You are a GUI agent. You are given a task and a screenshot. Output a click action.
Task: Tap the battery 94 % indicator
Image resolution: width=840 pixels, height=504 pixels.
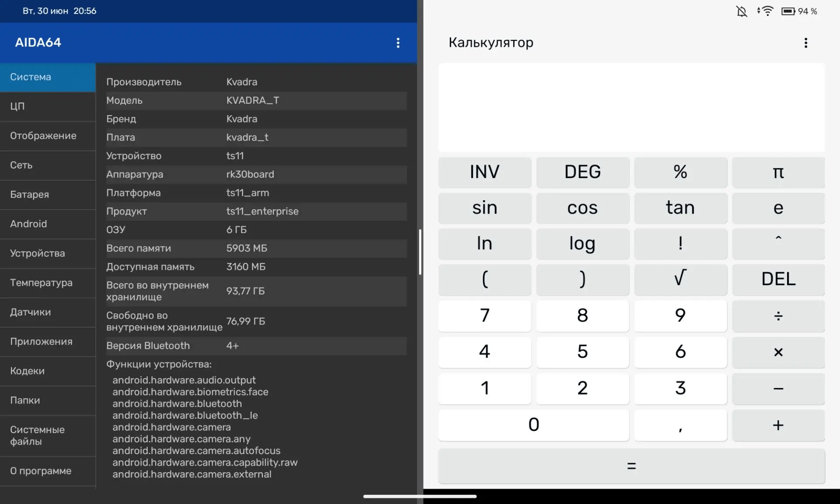[x=799, y=11]
